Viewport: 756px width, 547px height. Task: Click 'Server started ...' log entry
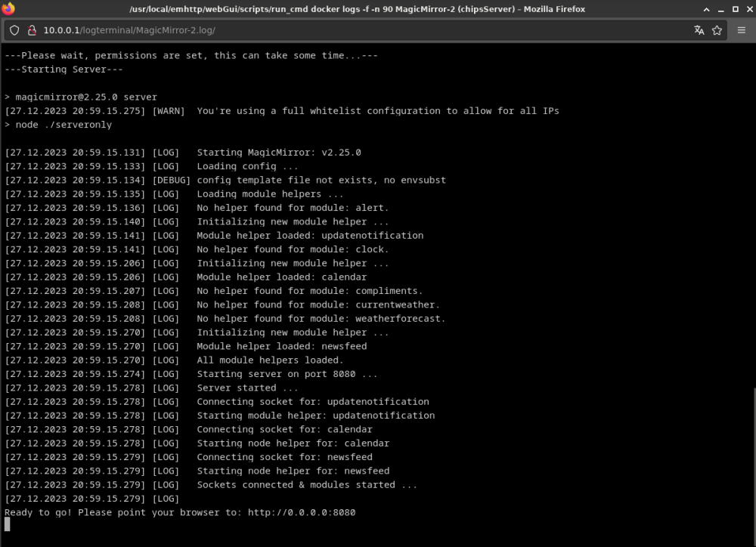pyautogui.click(x=247, y=388)
